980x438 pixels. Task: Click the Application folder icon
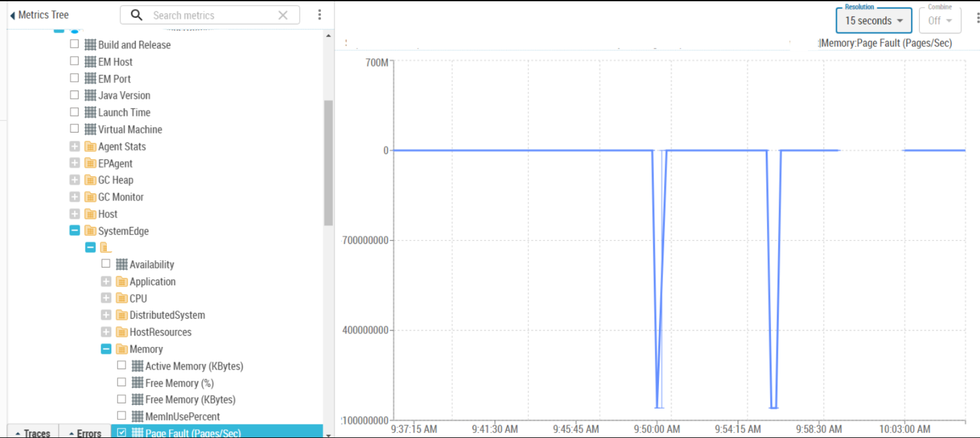point(121,282)
